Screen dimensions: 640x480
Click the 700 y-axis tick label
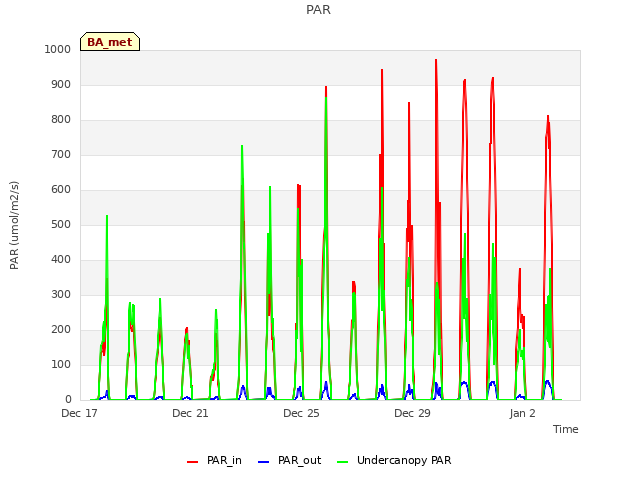[61, 155]
